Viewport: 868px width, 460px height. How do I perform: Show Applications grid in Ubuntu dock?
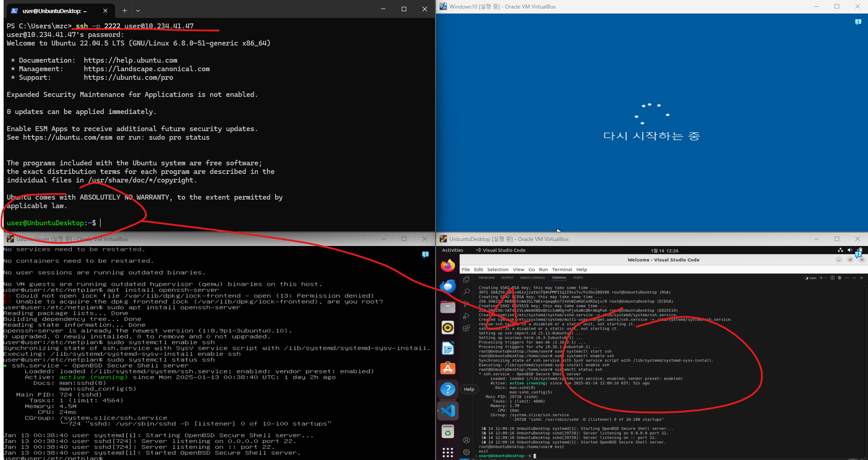pos(448,452)
